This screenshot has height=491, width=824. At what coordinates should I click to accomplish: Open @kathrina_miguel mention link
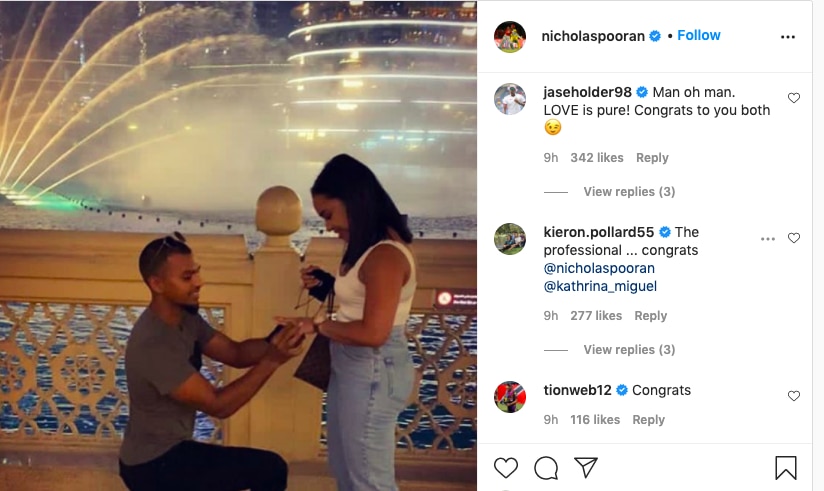600,286
